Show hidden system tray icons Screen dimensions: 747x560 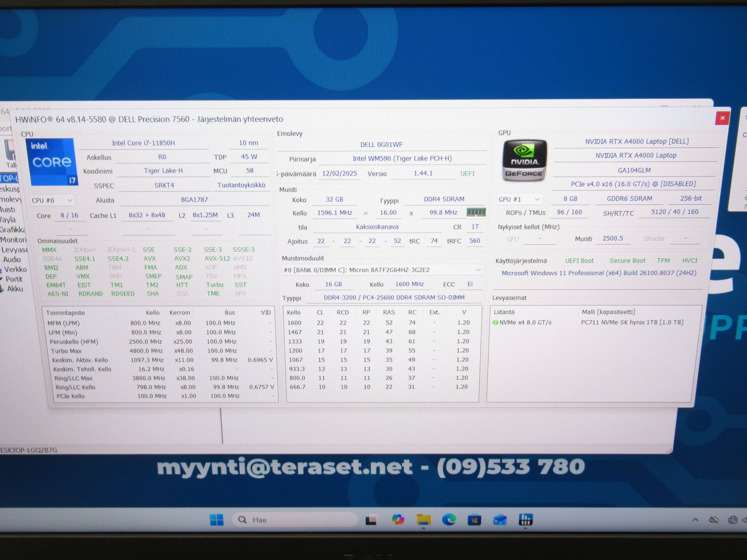coord(695,520)
